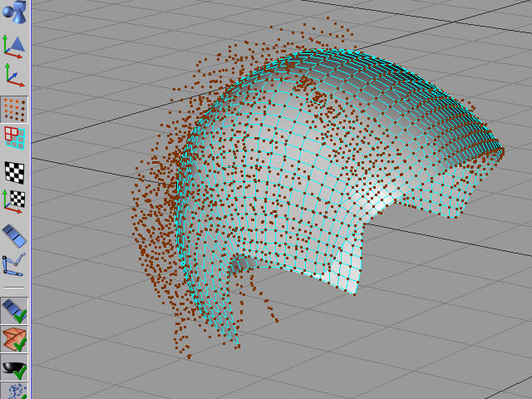Choose the blue slab Animation tool
The height and width of the screenshot is (399, 532).
click(x=14, y=235)
